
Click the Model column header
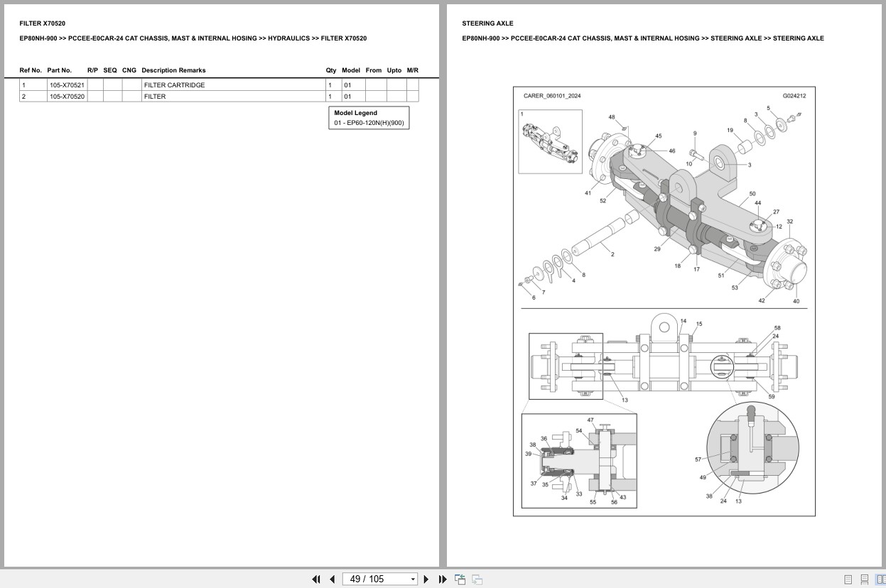click(351, 70)
